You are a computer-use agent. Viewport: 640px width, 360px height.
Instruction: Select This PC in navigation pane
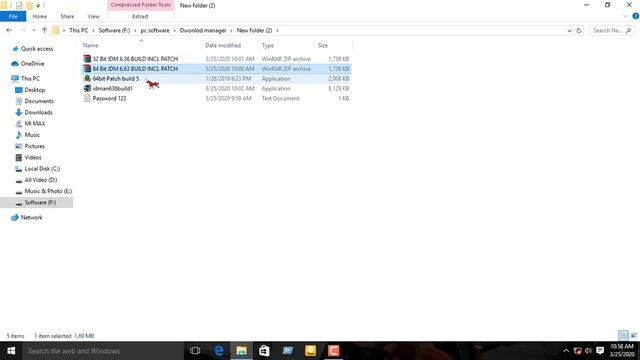pos(30,78)
